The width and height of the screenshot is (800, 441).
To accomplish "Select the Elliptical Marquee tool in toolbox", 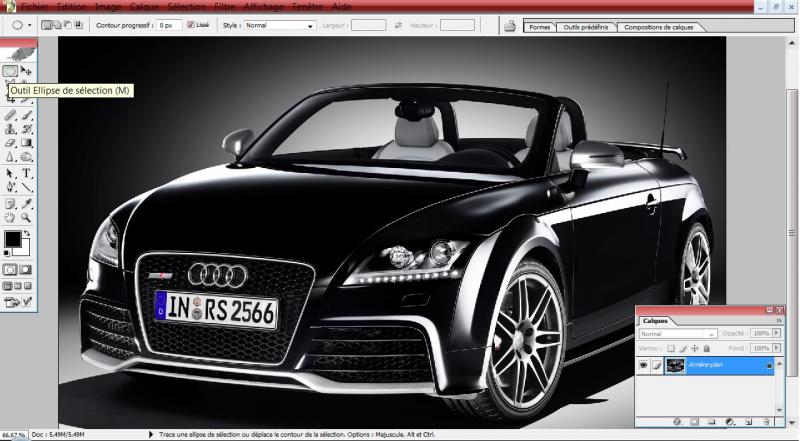I will point(10,70).
